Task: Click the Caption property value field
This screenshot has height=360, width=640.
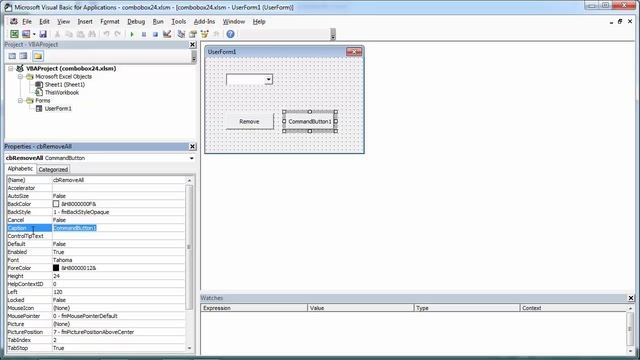Action: click(x=118, y=228)
